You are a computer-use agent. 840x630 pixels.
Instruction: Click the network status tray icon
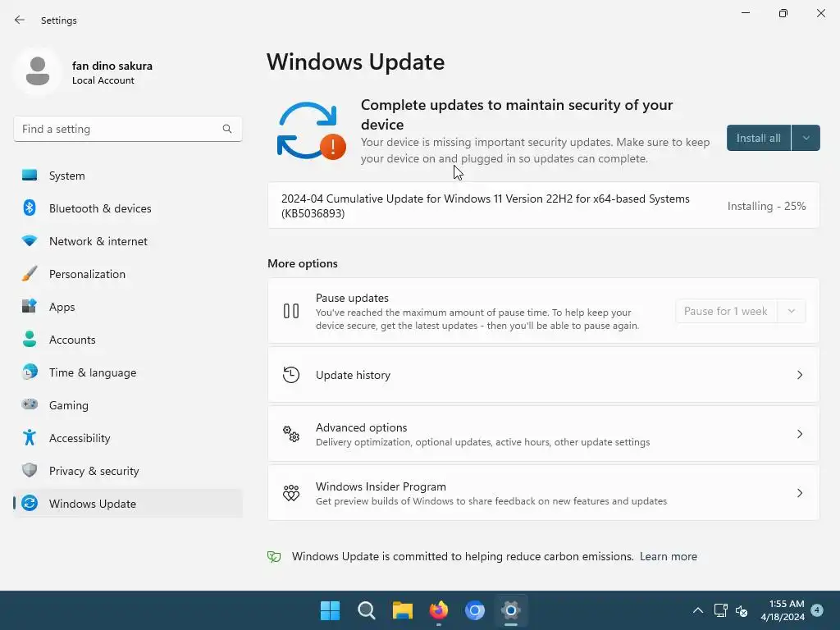click(720, 610)
